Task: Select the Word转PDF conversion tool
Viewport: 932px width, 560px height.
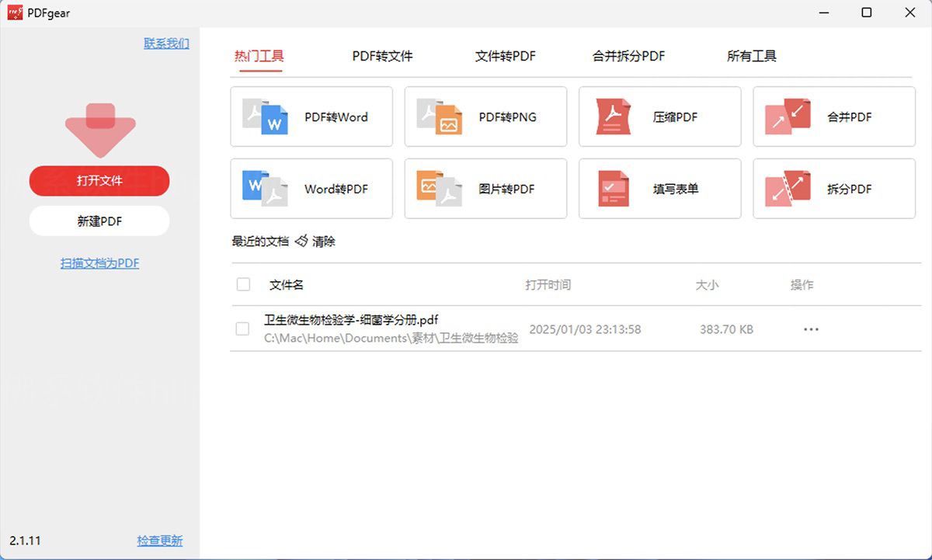Action: pos(311,189)
